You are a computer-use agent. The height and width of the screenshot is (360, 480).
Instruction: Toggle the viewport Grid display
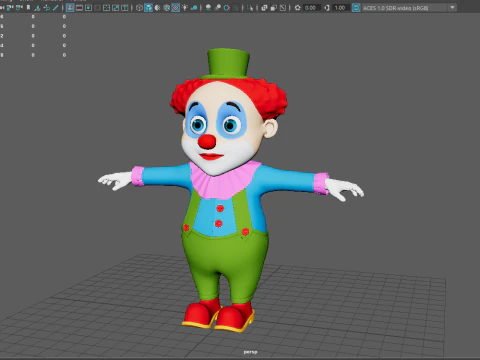click(70, 8)
